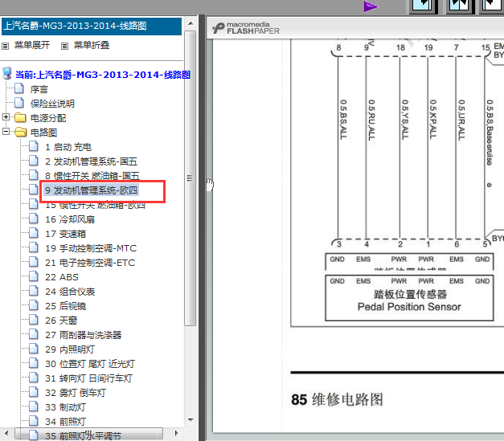
Task: Open 1 启动 充电 diagram
Action: click(x=68, y=147)
